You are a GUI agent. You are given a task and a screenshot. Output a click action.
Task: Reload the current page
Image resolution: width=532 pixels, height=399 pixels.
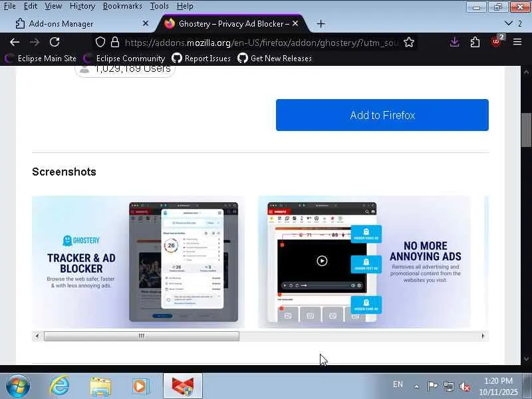point(55,42)
